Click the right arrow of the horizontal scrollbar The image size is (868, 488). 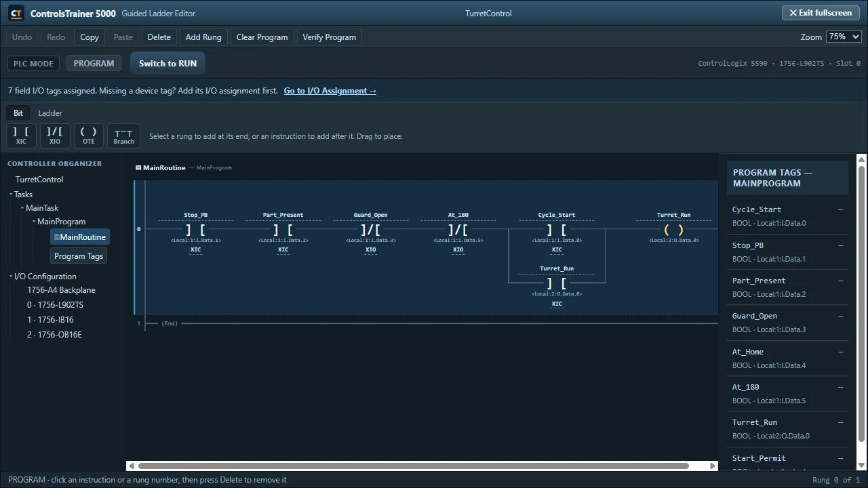713,466
